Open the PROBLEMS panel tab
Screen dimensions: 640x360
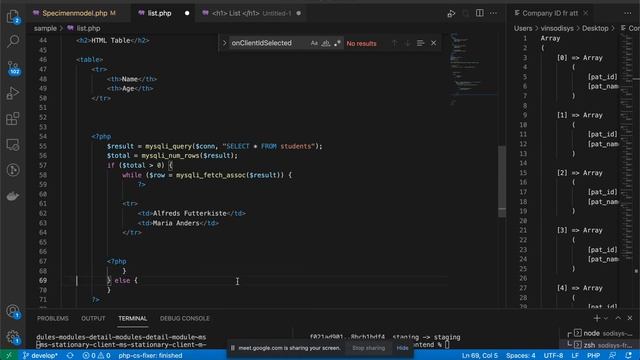pyautogui.click(x=53, y=318)
